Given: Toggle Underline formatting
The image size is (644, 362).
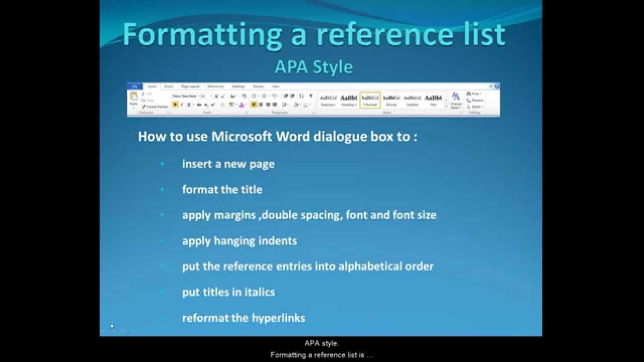Looking at the screenshot, I should (x=190, y=105).
